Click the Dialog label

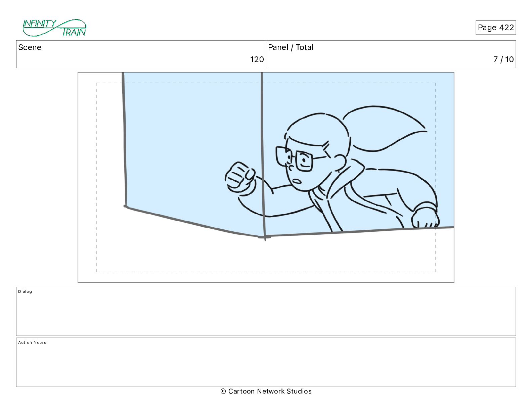click(25, 291)
